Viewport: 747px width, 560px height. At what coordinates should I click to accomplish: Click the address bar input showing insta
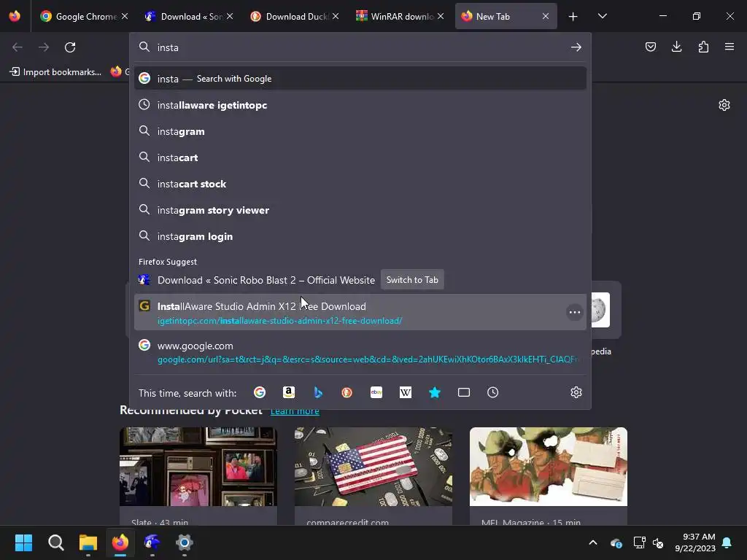[x=360, y=47]
